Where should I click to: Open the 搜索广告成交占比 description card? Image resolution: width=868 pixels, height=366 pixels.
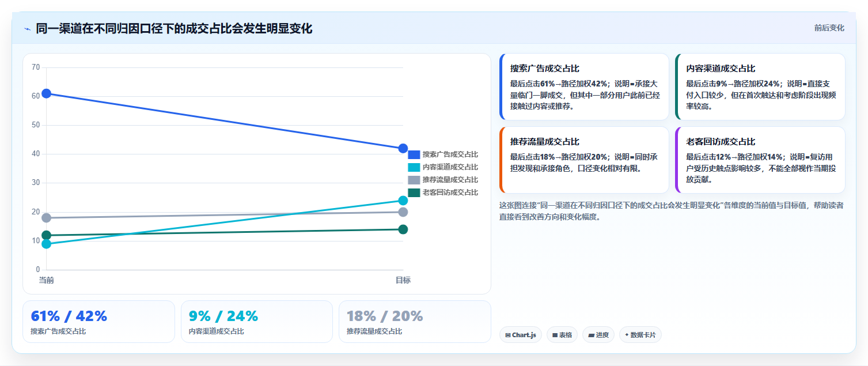584,87
